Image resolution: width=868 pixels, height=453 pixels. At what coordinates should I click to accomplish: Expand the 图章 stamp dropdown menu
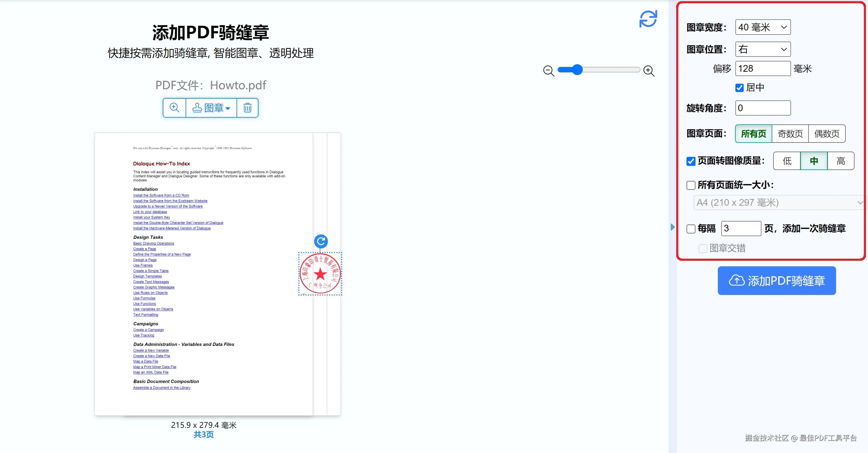click(x=211, y=108)
